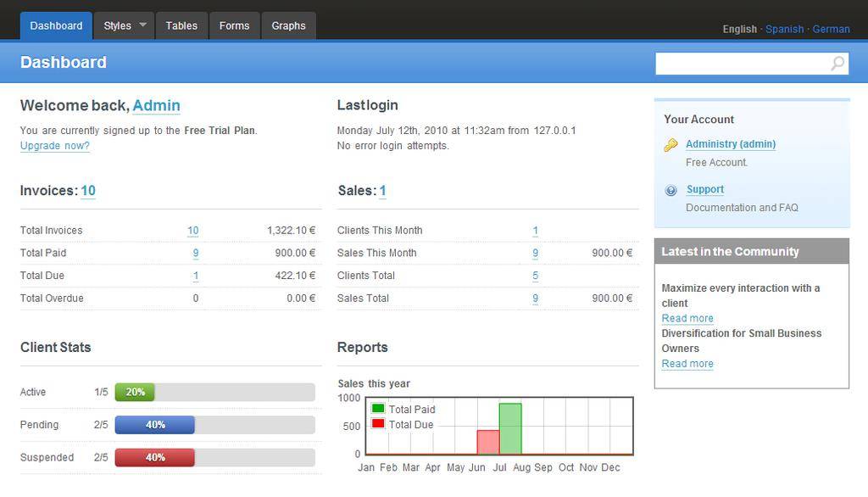Image resolution: width=868 pixels, height=497 pixels.
Task: Switch language to German
Action: coord(831,29)
